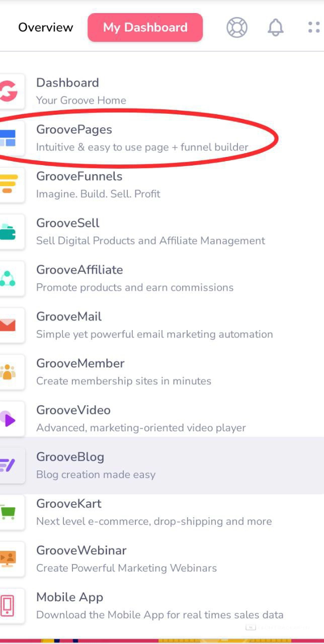Screen dimensions: 324x644
Task: Open the help lifebuoy icon
Action: pyautogui.click(x=237, y=28)
